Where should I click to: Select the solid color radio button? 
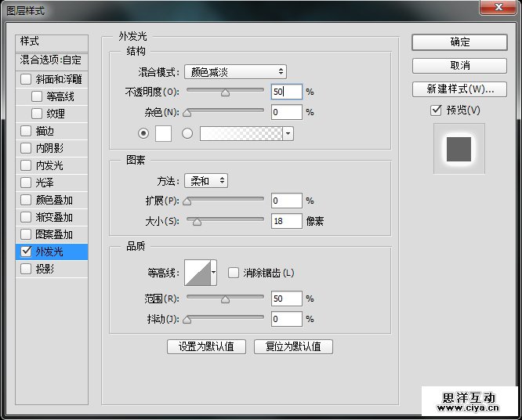pyautogui.click(x=143, y=133)
